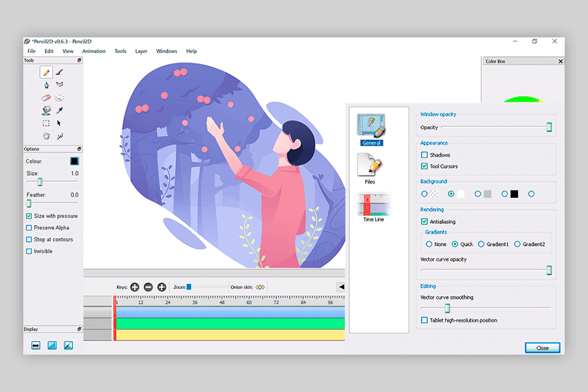Switch to the Files settings page
The height and width of the screenshot is (392, 588).
coord(369,166)
